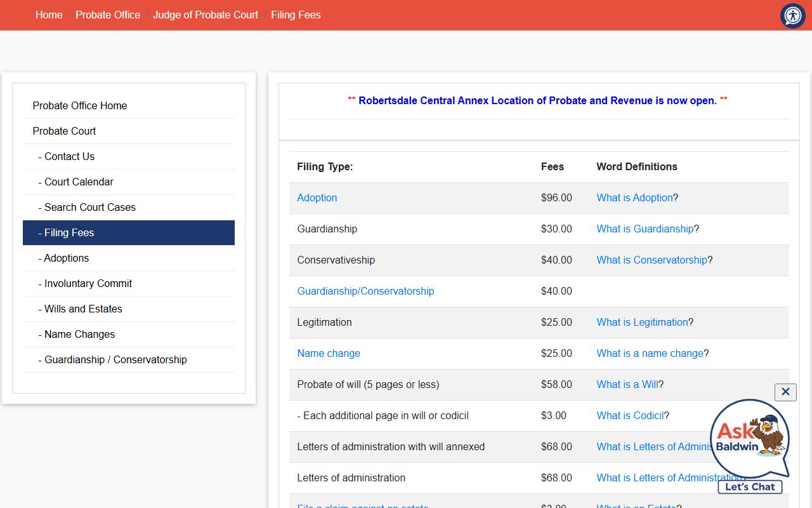Open Guardianship/Conservatorship filing type link
Image resolution: width=812 pixels, height=508 pixels.
click(x=365, y=291)
